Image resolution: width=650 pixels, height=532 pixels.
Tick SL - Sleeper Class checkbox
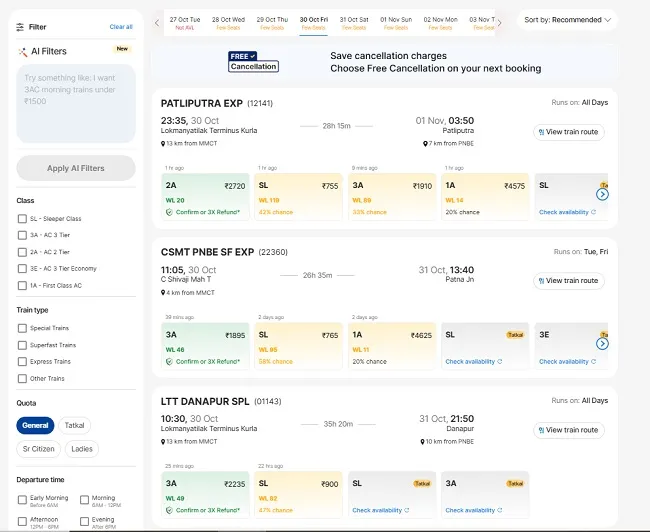coord(22,219)
